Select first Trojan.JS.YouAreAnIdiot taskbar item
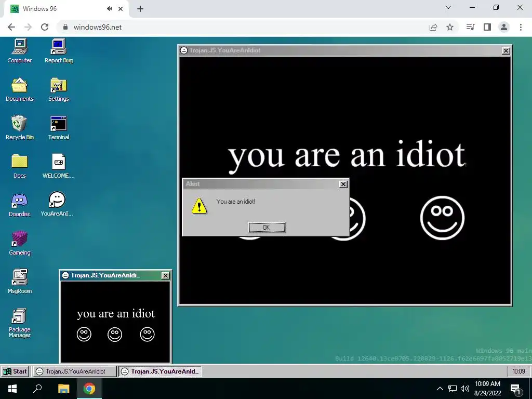This screenshot has height=399, width=532. click(75, 371)
